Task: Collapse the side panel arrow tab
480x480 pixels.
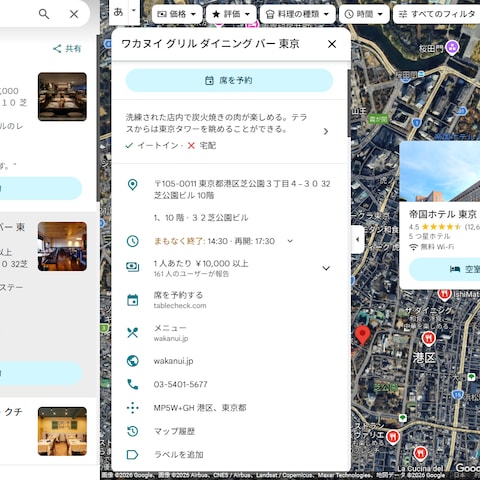Action: (x=358, y=239)
